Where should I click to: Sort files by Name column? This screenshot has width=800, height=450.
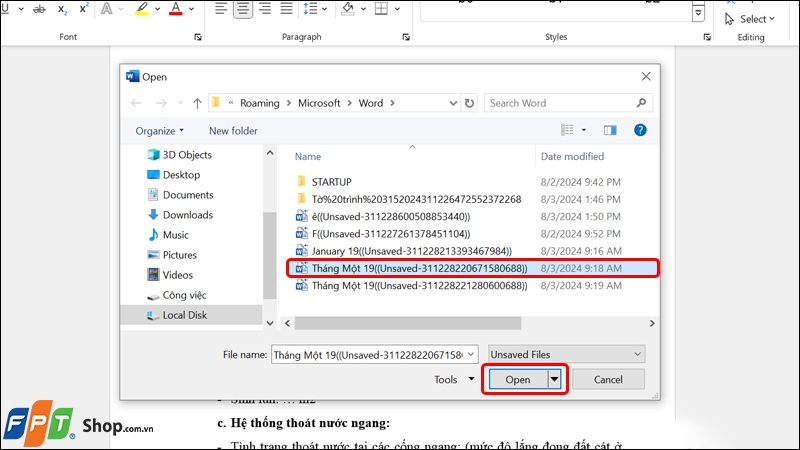[x=308, y=157]
